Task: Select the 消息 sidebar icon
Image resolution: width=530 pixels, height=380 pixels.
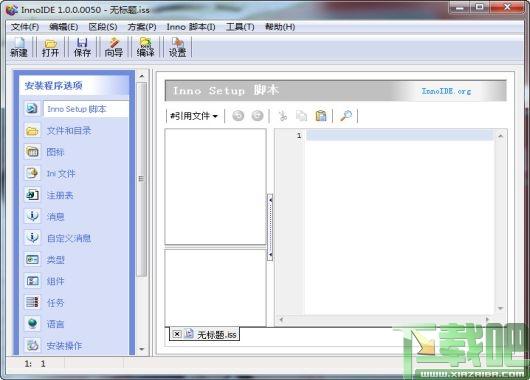Action: point(32,216)
